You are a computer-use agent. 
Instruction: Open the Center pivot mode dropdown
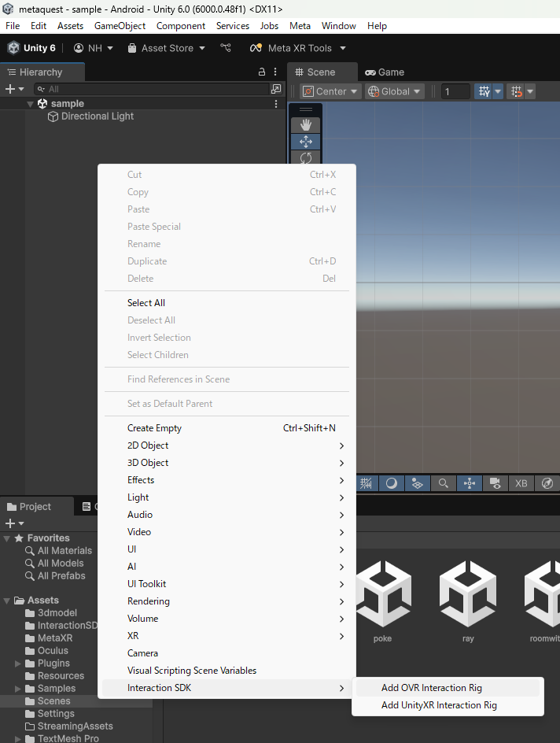[330, 91]
